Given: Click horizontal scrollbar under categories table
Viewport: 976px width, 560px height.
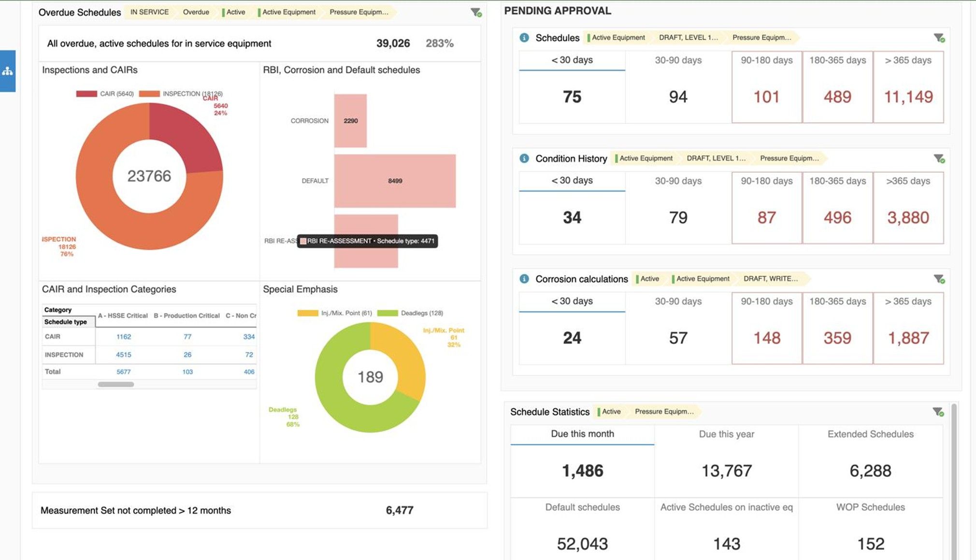Looking at the screenshot, I should click(x=116, y=385).
